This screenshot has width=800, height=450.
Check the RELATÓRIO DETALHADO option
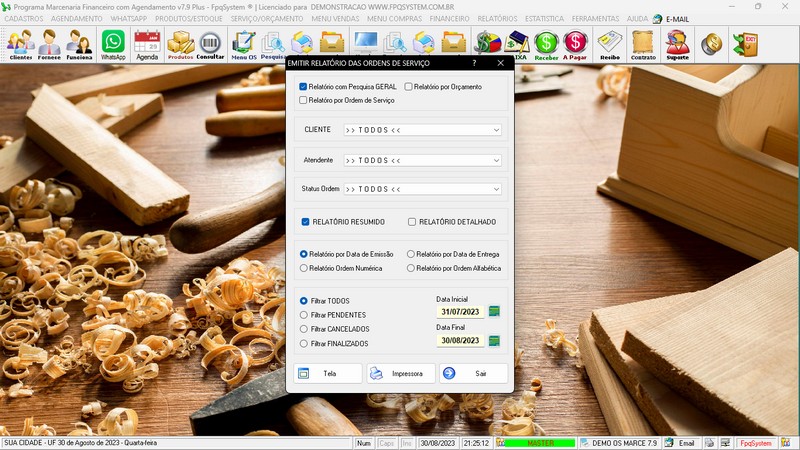[412, 222]
